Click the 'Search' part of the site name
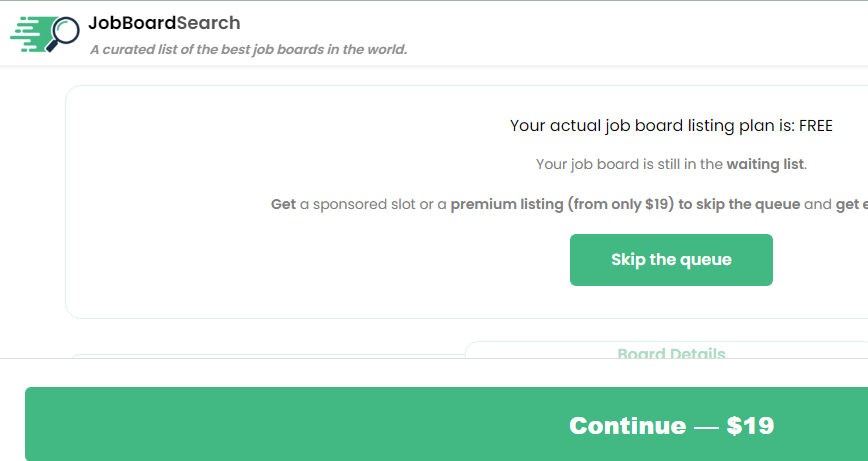This screenshot has width=868, height=461. tap(208, 23)
